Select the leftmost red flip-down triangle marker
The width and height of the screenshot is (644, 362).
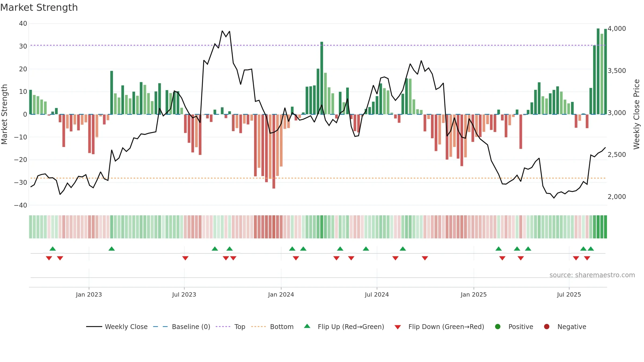click(x=49, y=258)
